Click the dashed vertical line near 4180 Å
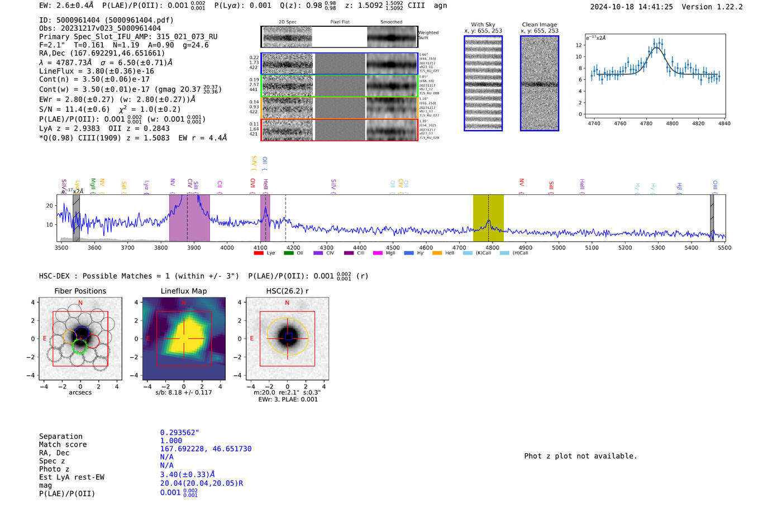Screen dimensions: 782x532 point(285,218)
